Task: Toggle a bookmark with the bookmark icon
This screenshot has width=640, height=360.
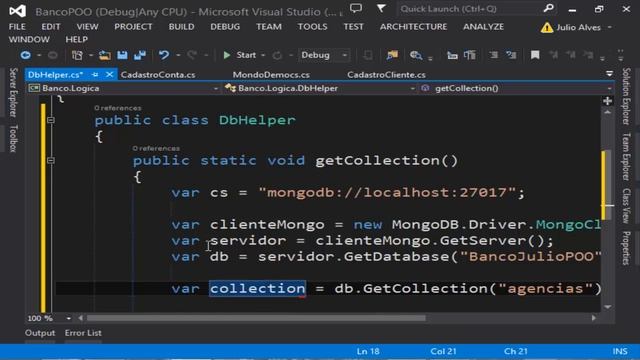Action: tap(535, 55)
